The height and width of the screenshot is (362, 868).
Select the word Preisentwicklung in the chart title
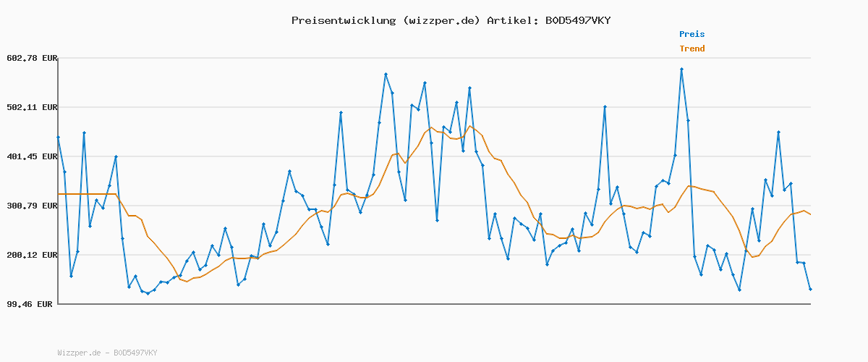tap(343, 20)
